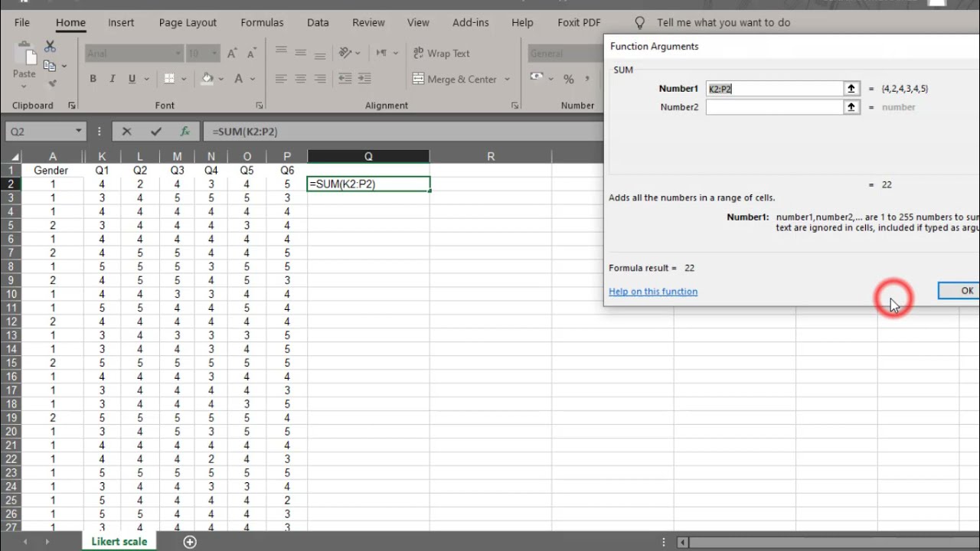Open the font name dropdown
The height and width of the screenshot is (551, 980).
click(178, 54)
